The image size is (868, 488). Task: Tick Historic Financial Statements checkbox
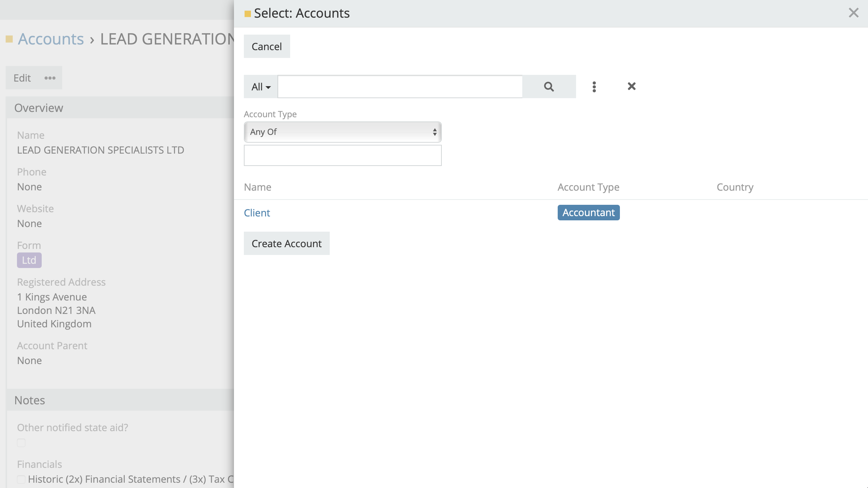(x=21, y=479)
